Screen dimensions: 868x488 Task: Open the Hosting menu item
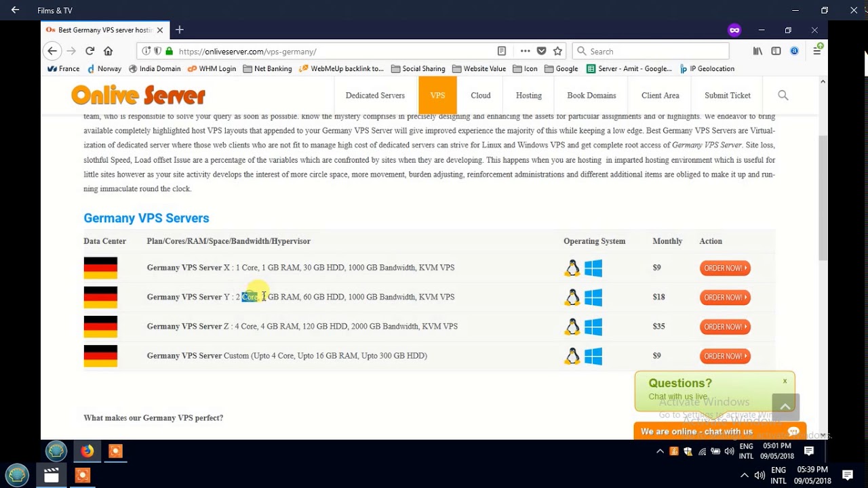click(528, 96)
